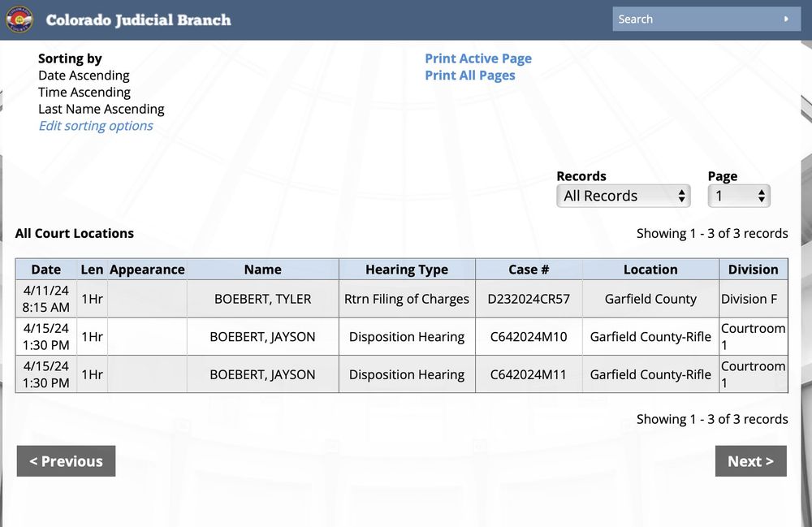Click the Last Name Ascending sort text
812x527 pixels.
click(101, 110)
